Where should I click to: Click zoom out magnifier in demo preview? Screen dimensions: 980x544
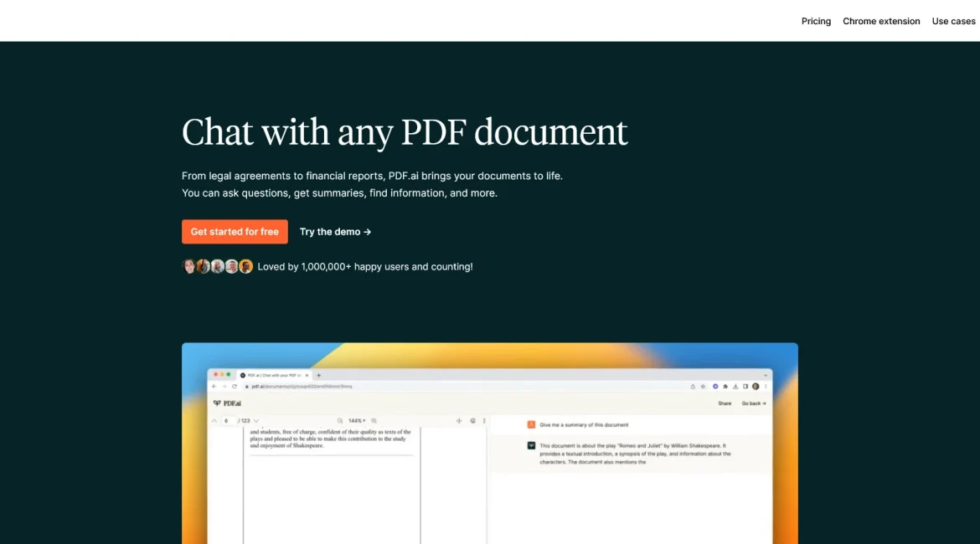coord(340,421)
